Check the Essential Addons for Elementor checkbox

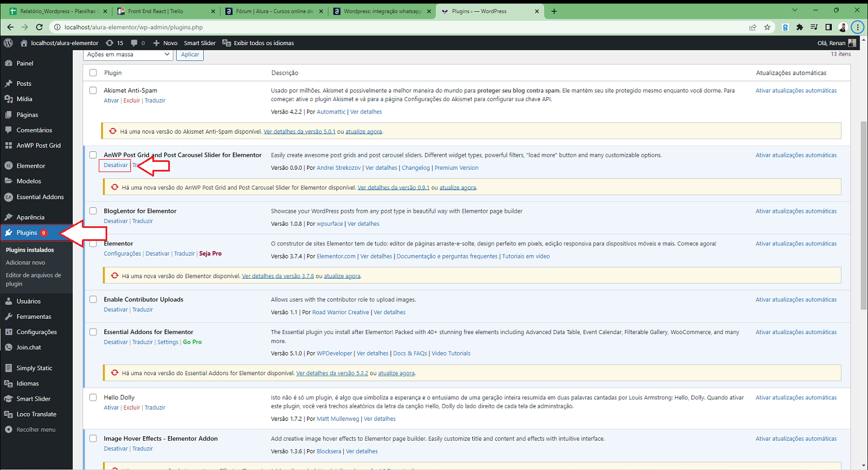93,332
